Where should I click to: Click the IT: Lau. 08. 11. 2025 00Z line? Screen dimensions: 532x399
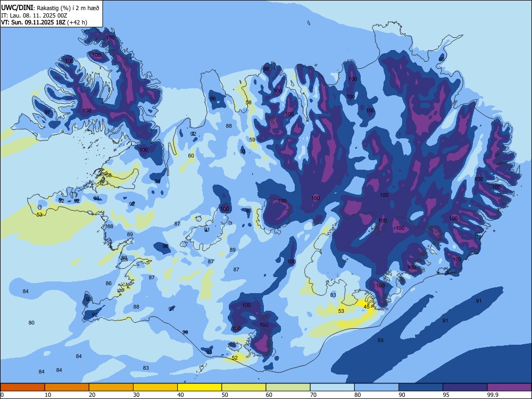click(34, 15)
